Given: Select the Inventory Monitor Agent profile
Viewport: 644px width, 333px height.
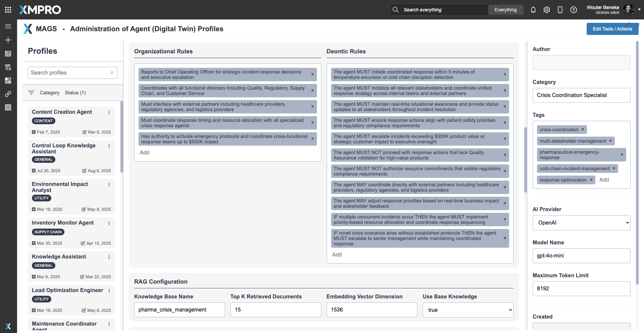Looking at the screenshot, I should click(x=63, y=223).
